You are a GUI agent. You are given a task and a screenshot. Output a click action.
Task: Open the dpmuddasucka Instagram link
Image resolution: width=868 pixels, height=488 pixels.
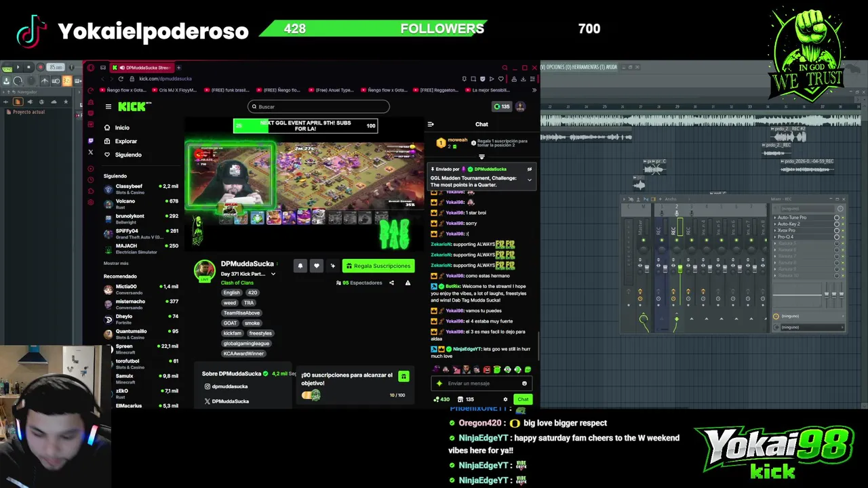226,386
